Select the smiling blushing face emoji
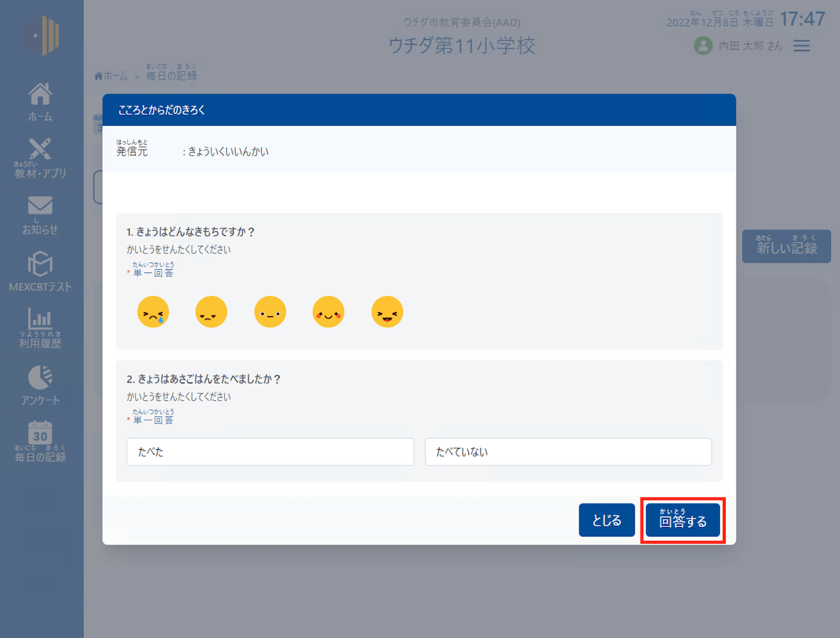Image resolution: width=840 pixels, height=638 pixels. (x=328, y=312)
